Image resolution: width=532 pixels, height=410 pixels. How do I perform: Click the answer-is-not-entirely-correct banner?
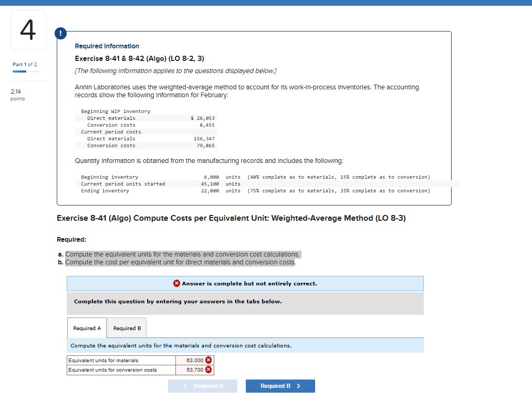click(245, 284)
